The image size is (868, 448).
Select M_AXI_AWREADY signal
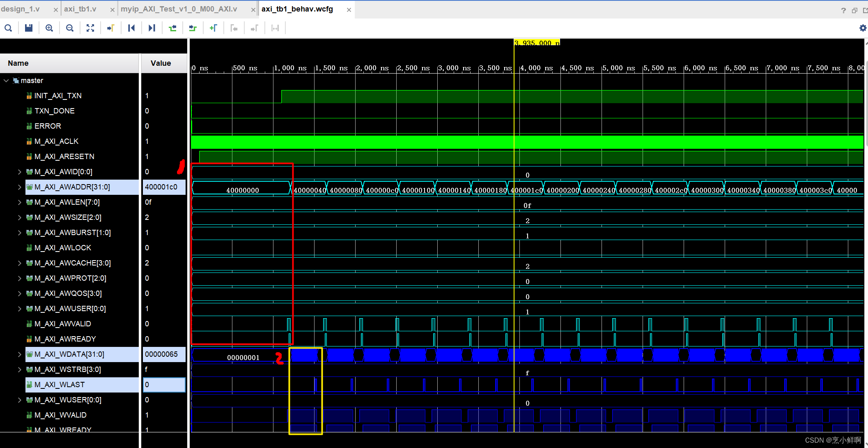[65, 339]
